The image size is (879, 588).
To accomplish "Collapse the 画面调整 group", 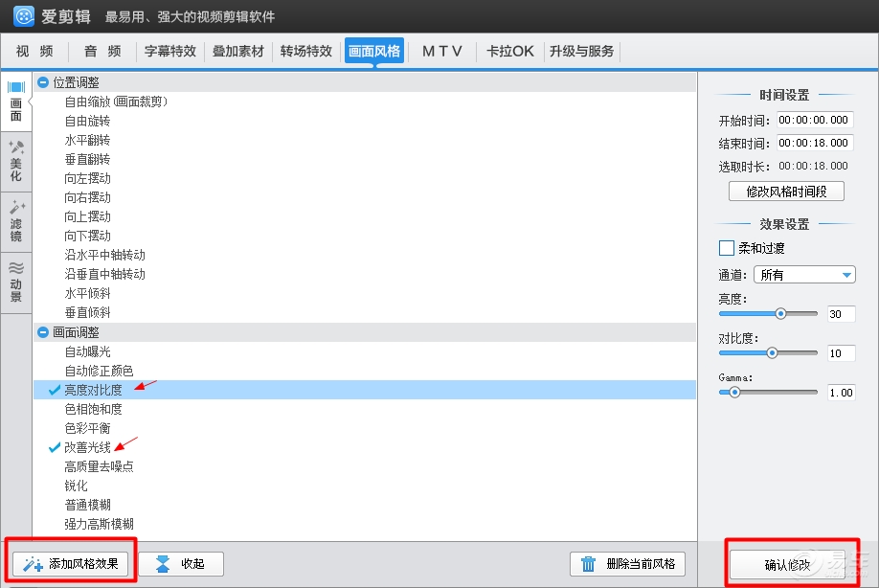I will [42, 332].
